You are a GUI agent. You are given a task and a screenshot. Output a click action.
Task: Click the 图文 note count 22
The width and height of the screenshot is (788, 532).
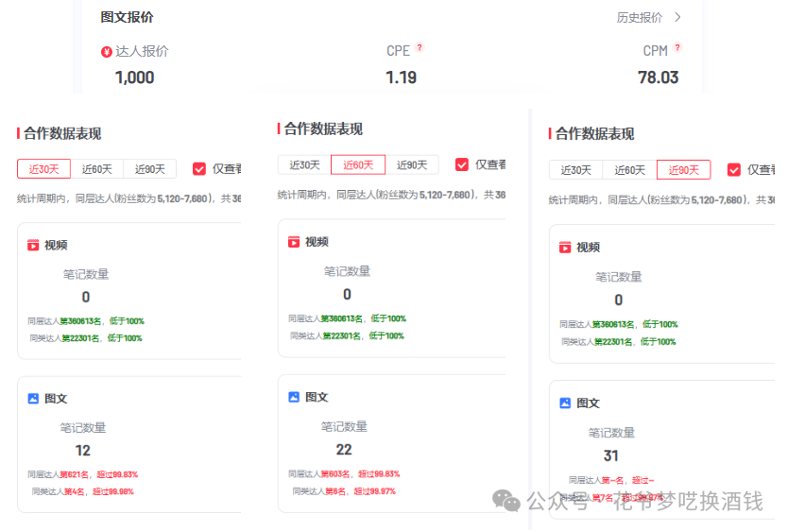[x=344, y=450]
